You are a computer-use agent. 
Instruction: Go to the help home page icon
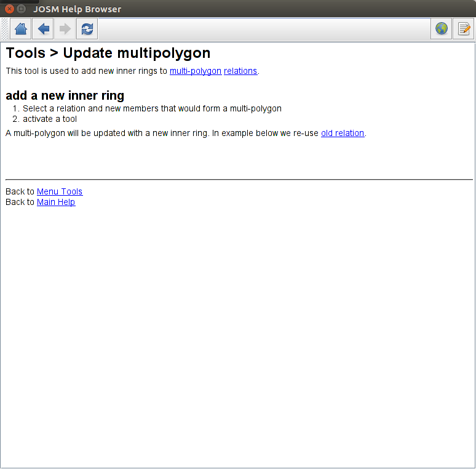[x=21, y=29]
